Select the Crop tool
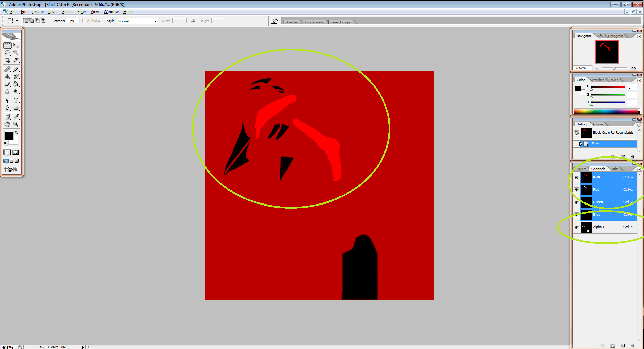This screenshot has width=644, height=349. point(7,60)
